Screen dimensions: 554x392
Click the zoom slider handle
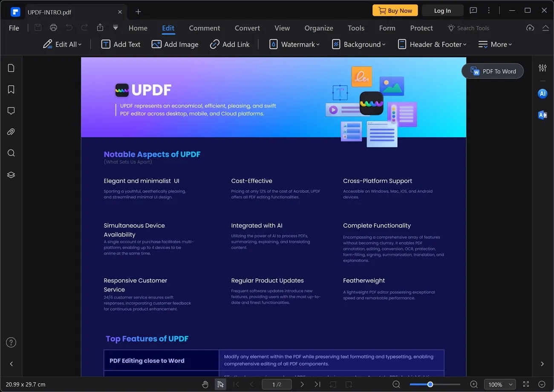[430, 384]
